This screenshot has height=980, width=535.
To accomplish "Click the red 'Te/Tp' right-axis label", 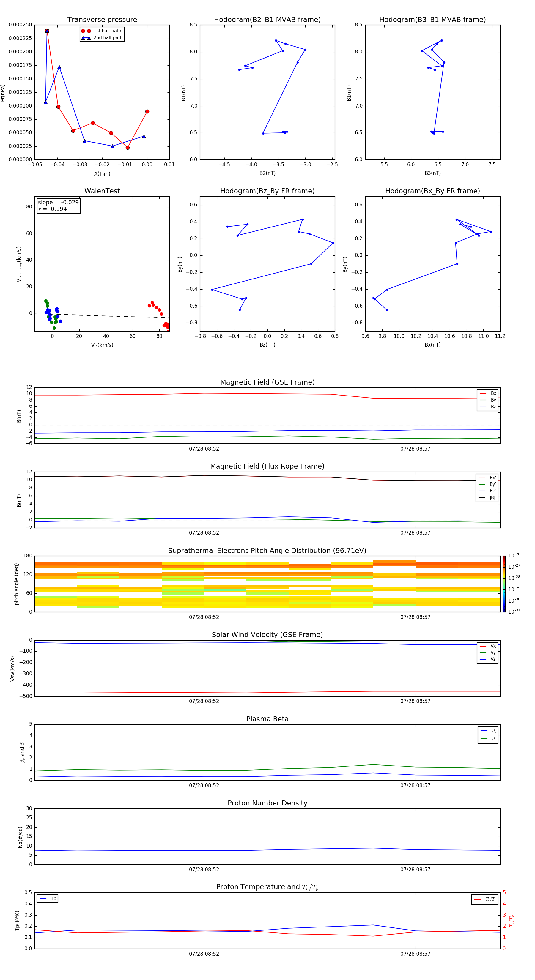I will click(512, 921).
